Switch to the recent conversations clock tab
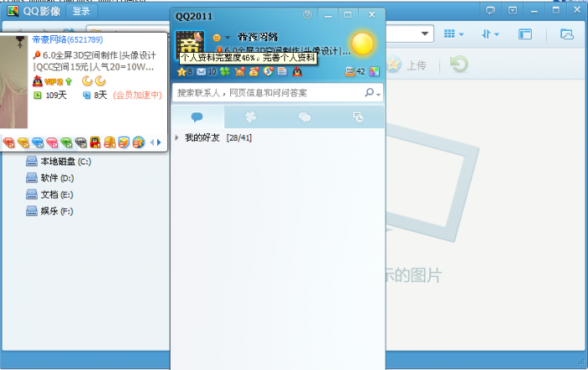 358,117
